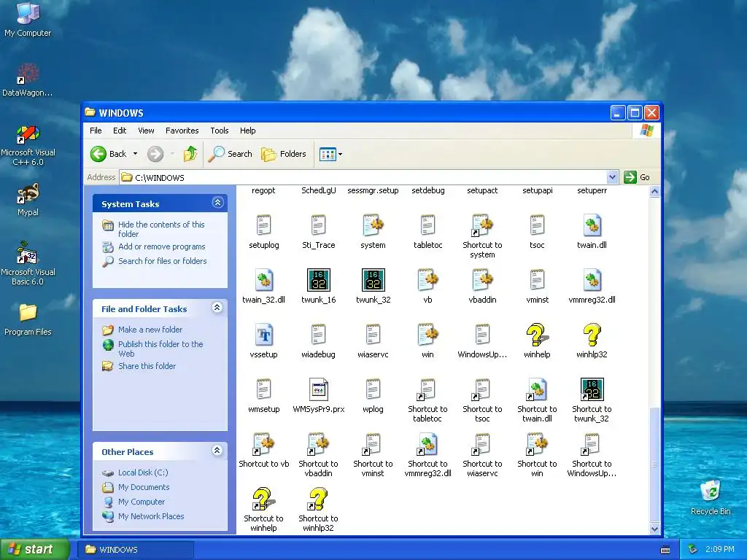Collapse the Other Places panel
Image resolution: width=747 pixels, height=560 pixels.
pos(217,451)
